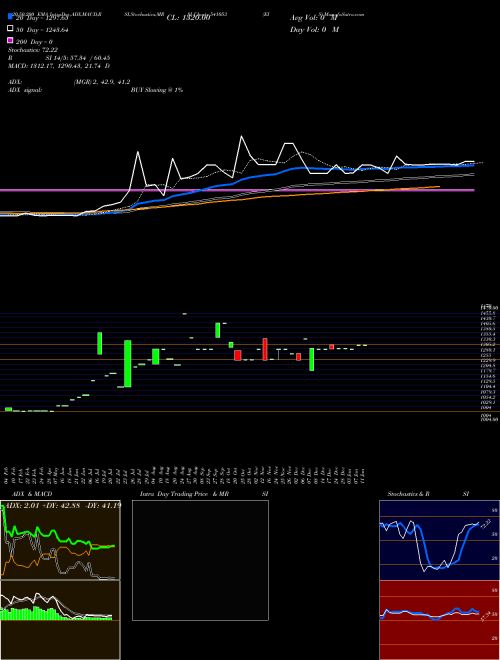This screenshot has width=500, height=660.
Task: Click the white 50 Day legend swatch
Action: (10, 29)
